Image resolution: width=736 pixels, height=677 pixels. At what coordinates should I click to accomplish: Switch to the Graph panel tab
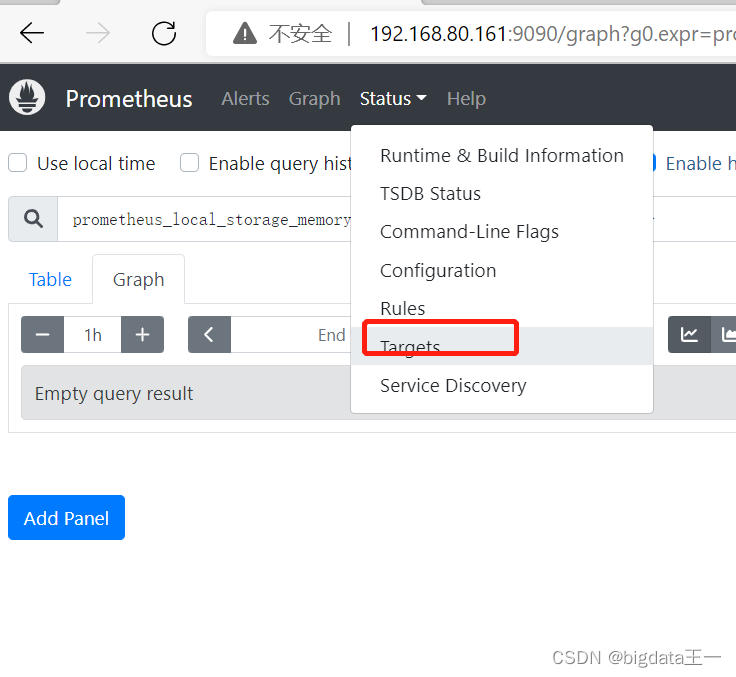pyautogui.click(x=138, y=279)
